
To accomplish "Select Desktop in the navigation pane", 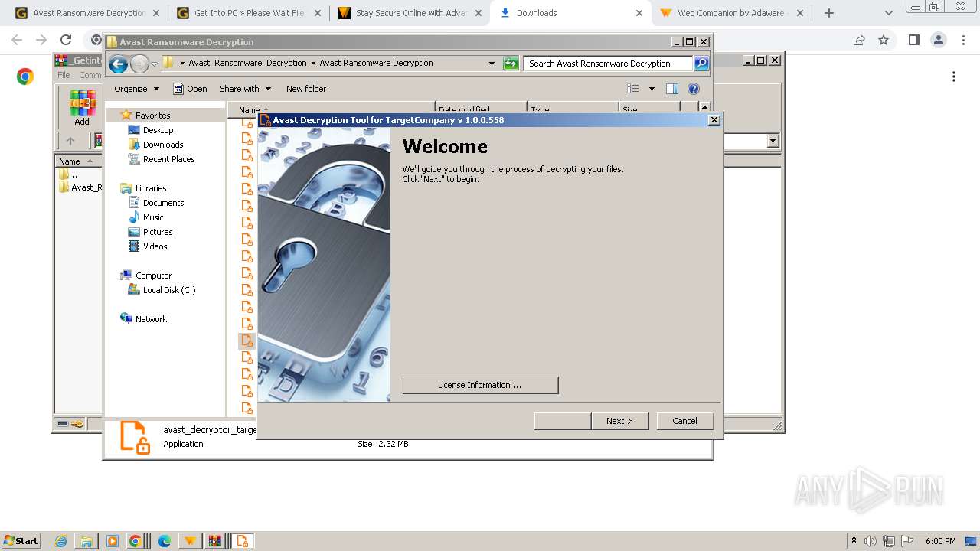I will coord(158,130).
